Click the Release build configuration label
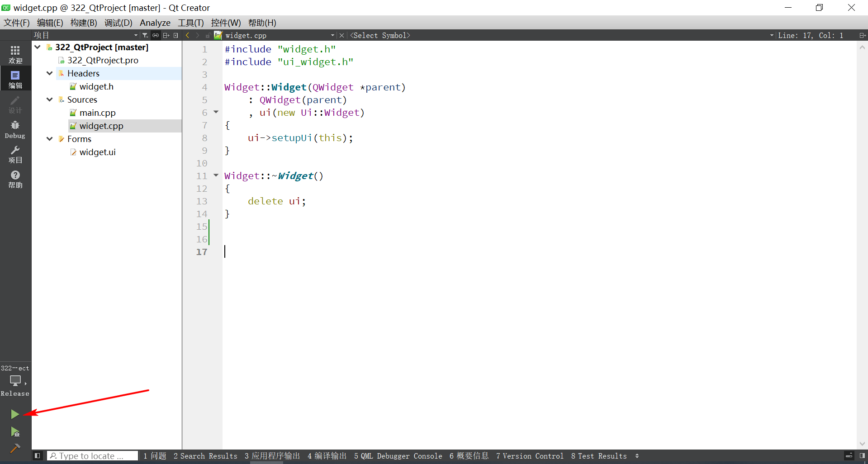 coord(15,393)
